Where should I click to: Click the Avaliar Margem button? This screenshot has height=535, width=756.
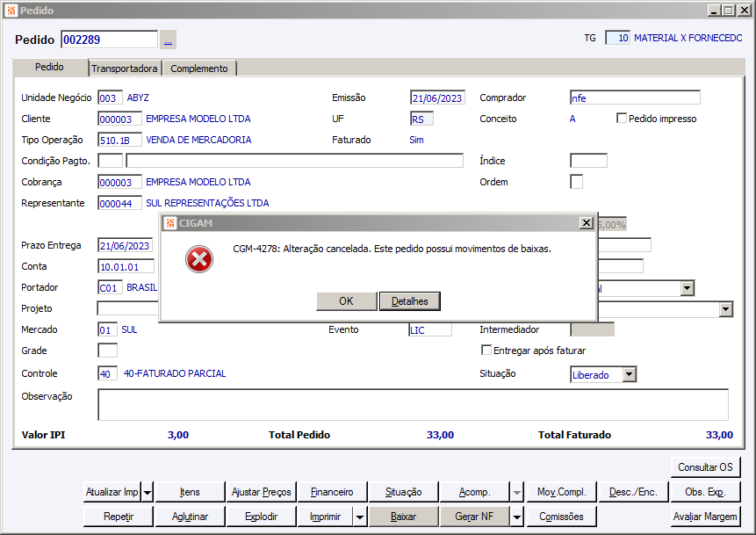[x=705, y=517]
